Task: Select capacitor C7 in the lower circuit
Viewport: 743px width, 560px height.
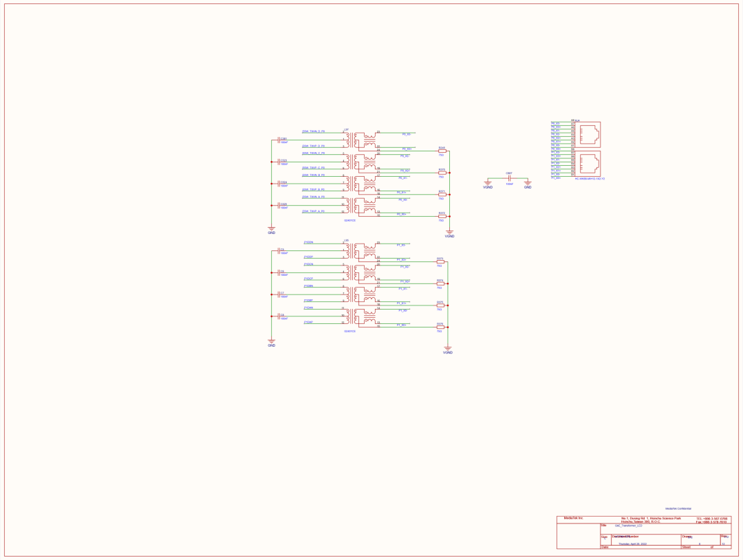Action: [279, 294]
